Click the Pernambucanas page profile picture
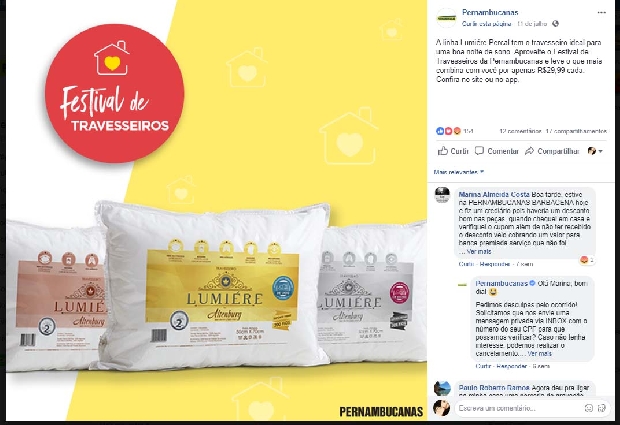 pyautogui.click(x=446, y=18)
